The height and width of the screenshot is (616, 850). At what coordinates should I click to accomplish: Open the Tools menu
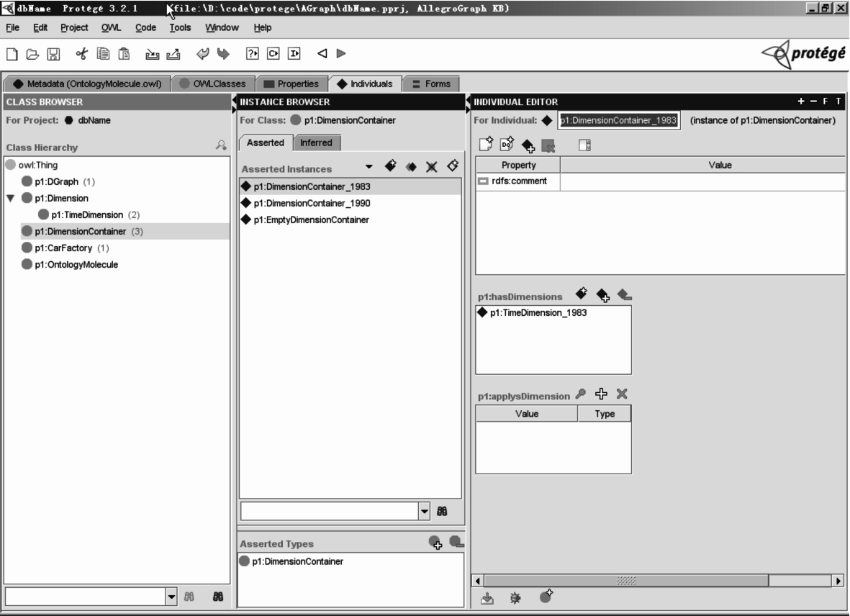[180, 27]
